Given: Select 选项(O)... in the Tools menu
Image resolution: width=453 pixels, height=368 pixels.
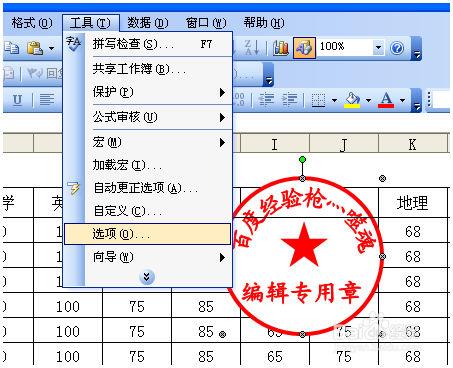Looking at the screenshot, I should point(147,234).
